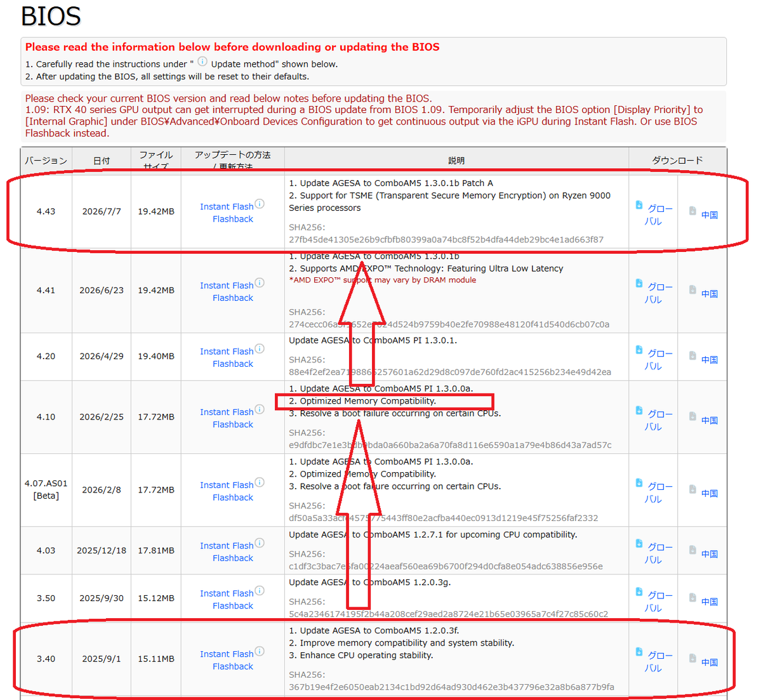
Task: Click the 'バージョン' column header
Action: coord(46,161)
